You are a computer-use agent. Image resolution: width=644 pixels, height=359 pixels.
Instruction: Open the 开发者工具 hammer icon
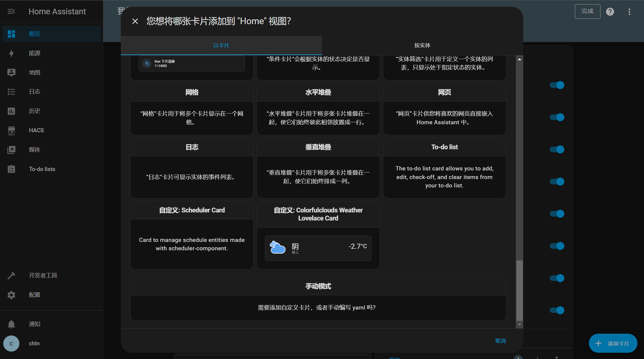[11, 276]
